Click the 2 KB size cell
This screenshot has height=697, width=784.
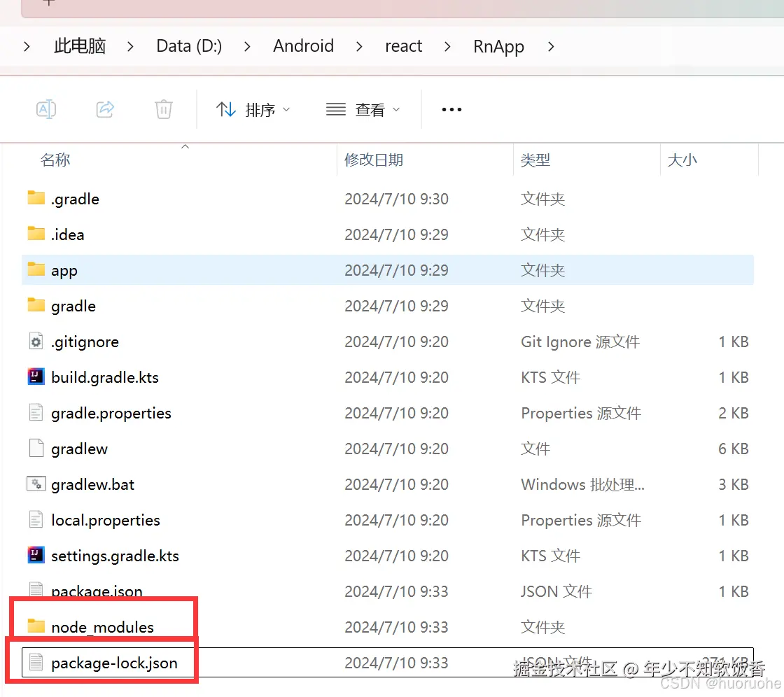(734, 413)
